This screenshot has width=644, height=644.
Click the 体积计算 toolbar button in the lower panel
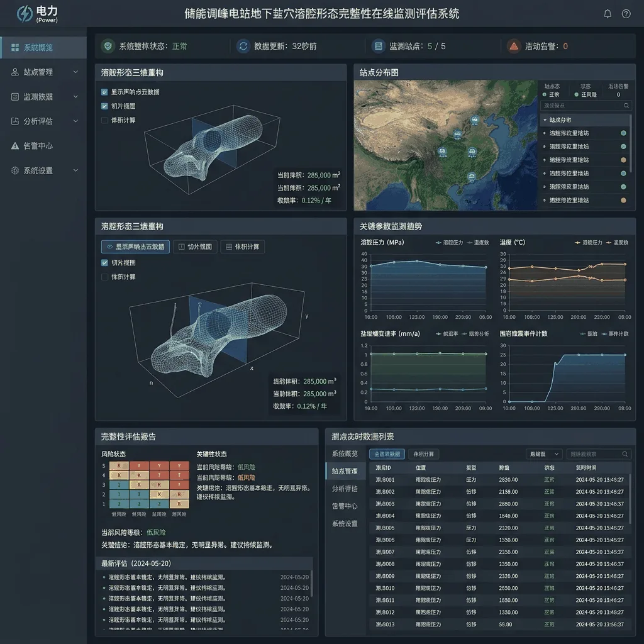point(243,247)
